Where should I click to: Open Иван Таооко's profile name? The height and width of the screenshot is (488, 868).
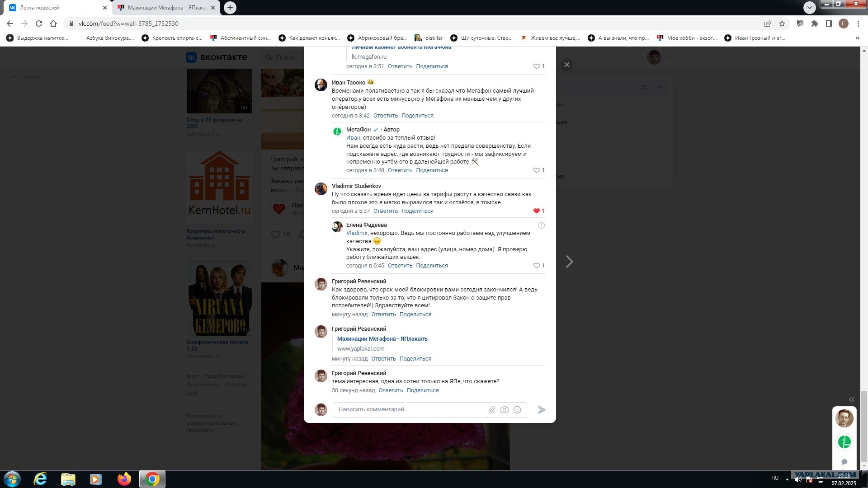(349, 83)
